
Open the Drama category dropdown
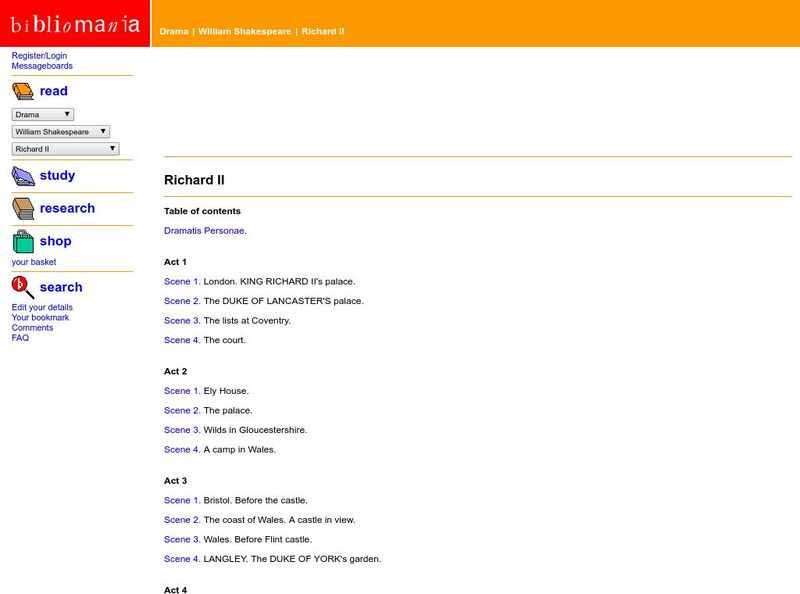click(40, 114)
